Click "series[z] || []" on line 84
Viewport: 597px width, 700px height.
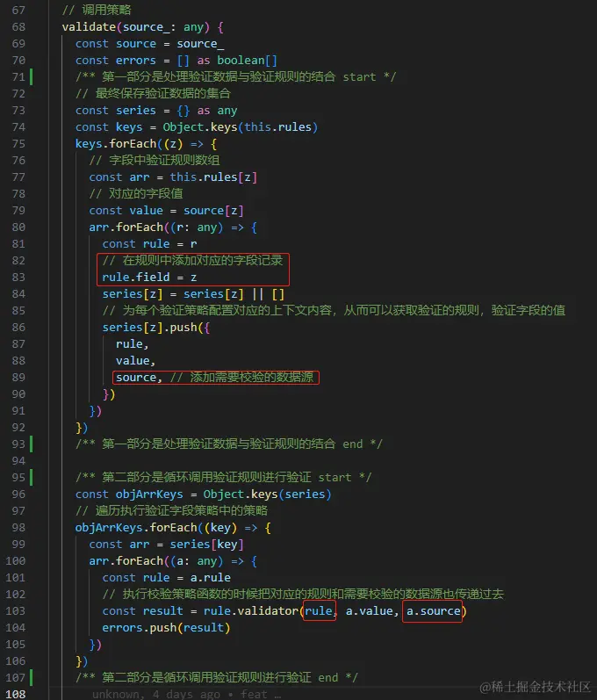(234, 294)
